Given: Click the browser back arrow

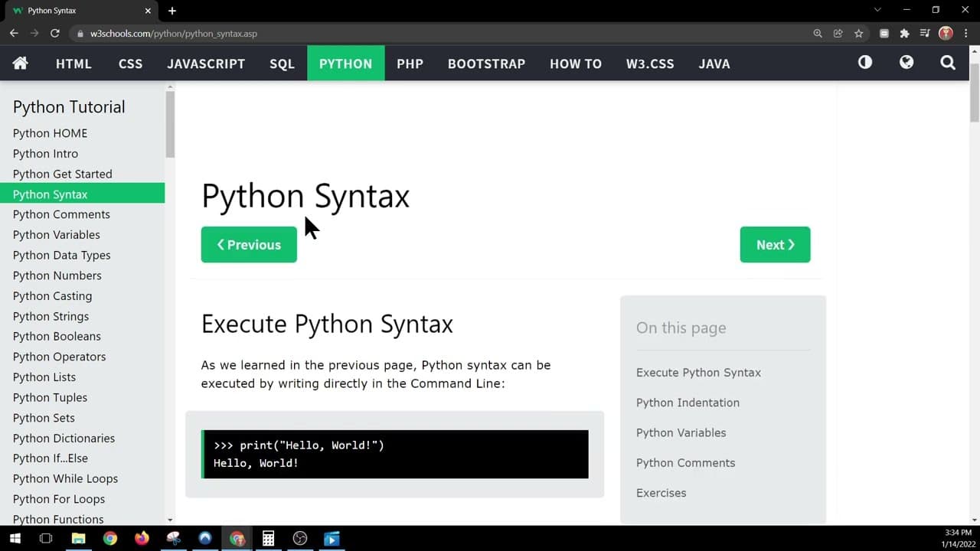Looking at the screenshot, I should tap(14, 34).
